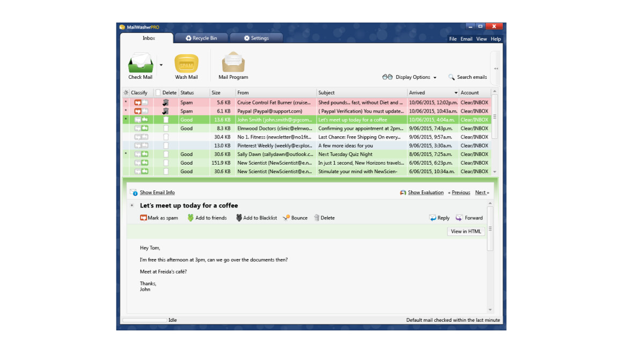The image size is (644, 362).
Task: Expand the email header disclosure beside coffee subject
Action: (x=132, y=205)
